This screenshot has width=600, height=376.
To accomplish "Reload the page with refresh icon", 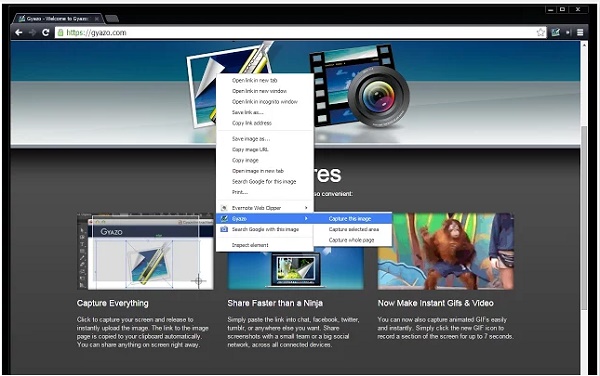I will click(46, 33).
